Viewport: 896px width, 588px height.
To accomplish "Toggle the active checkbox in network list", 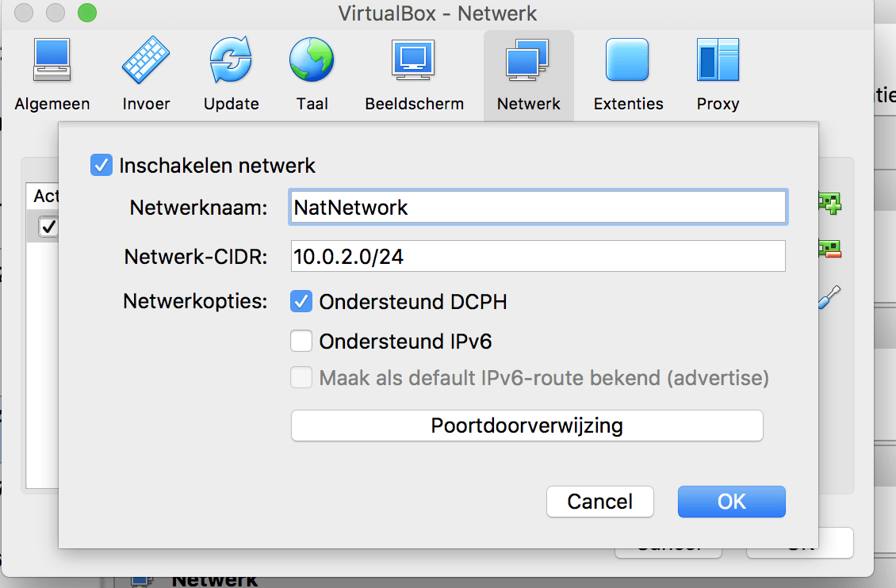I will pyautogui.click(x=49, y=227).
